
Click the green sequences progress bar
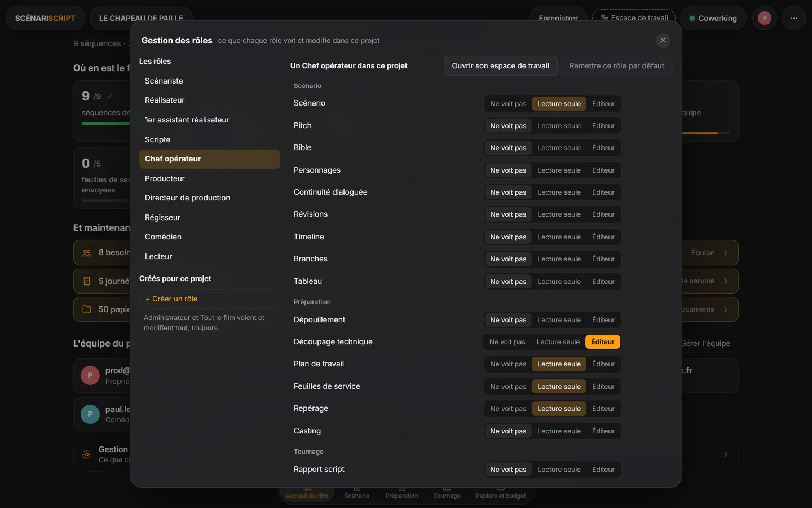(x=105, y=124)
